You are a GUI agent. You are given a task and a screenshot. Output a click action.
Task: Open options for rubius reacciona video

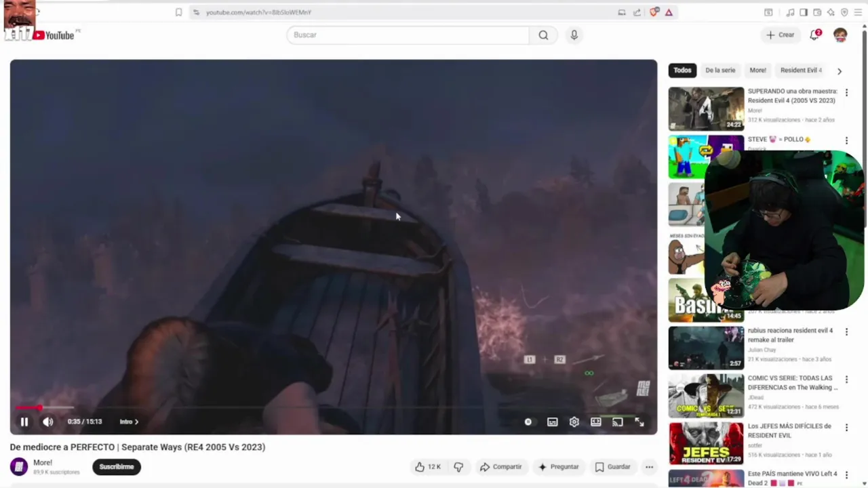point(846,332)
